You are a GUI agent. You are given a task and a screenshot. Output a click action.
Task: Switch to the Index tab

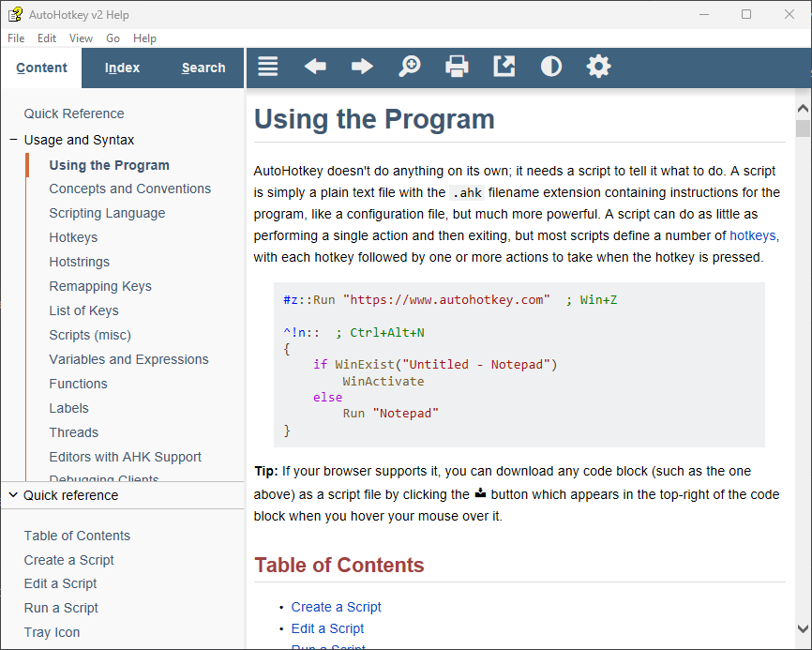(x=122, y=68)
